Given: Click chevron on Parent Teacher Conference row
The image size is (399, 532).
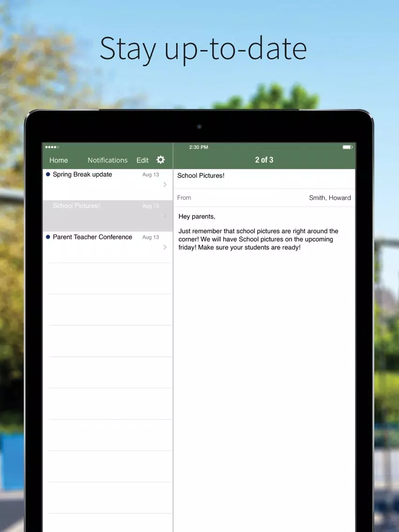Looking at the screenshot, I should click(x=165, y=247).
